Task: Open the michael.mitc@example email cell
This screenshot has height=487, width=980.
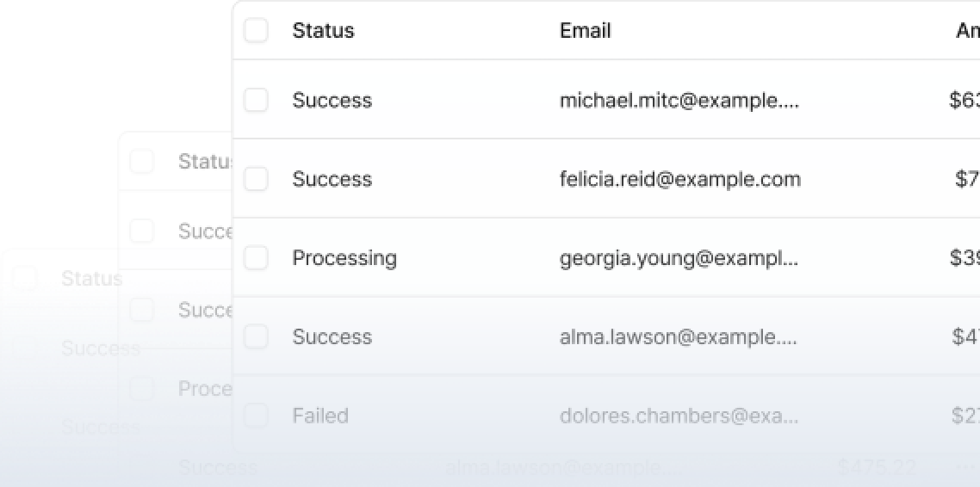Action: (679, 100)
